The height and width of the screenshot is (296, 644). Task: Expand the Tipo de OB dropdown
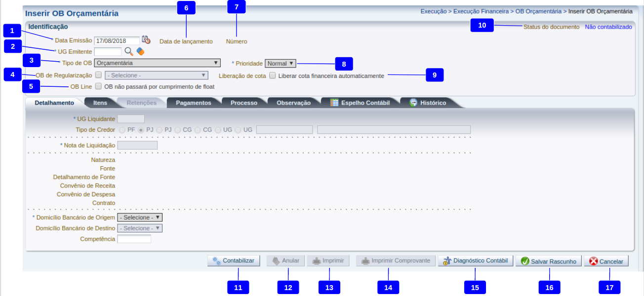tap(157, 63)
